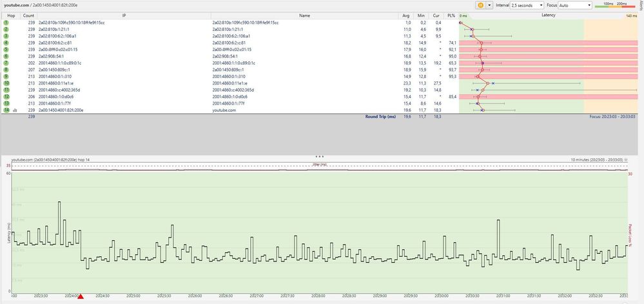Click the Name column header
This screenshot has width=644, height=304.
(x=304, y=15)
